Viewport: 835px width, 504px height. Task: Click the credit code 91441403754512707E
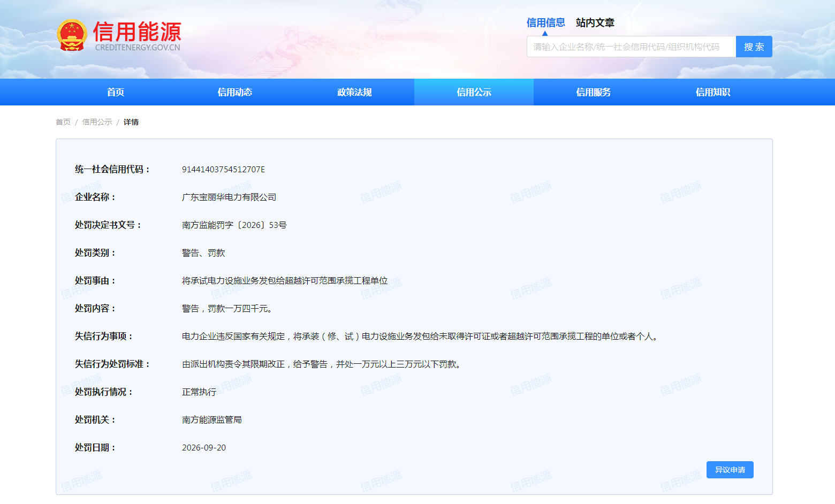pos(223,169)
